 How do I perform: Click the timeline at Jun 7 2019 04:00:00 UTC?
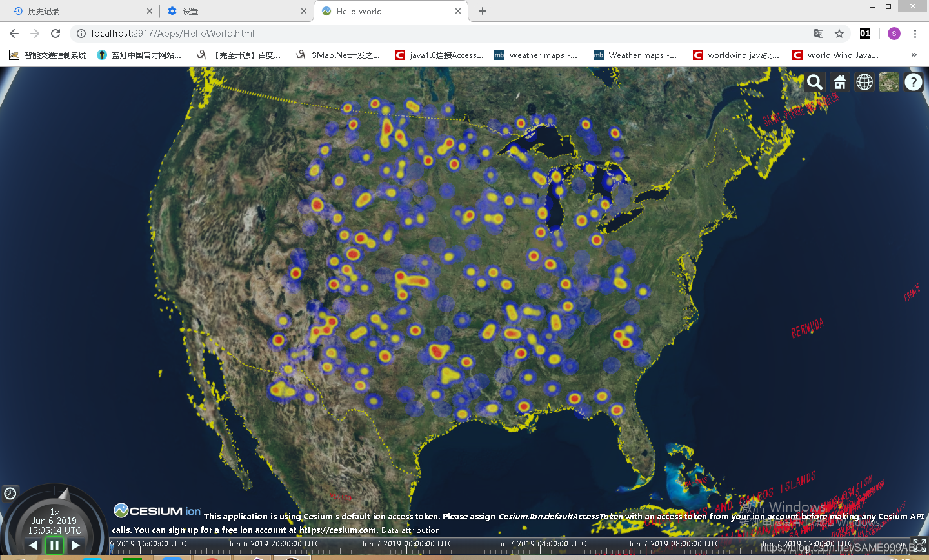pyautogui.click(x=539, y=544)
